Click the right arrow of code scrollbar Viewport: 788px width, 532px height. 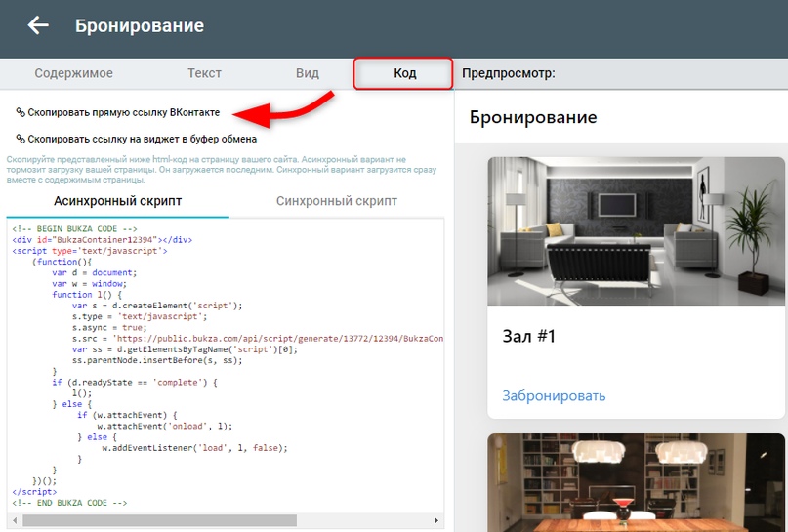(x=435, y=520)
